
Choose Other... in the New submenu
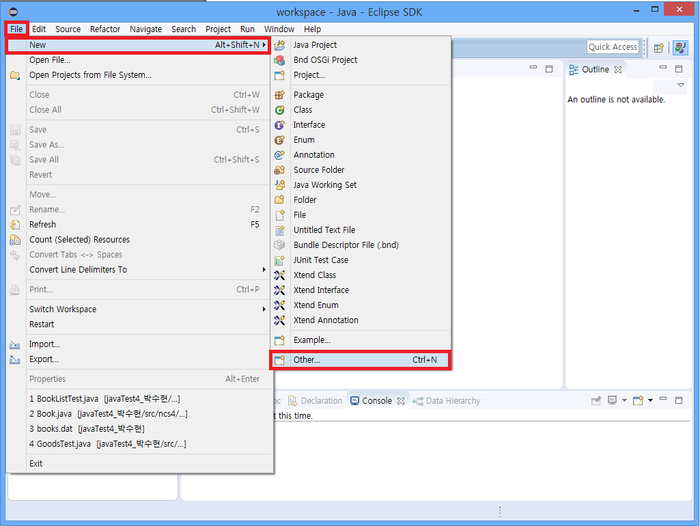pyautogui.click(x=361, y=360)
